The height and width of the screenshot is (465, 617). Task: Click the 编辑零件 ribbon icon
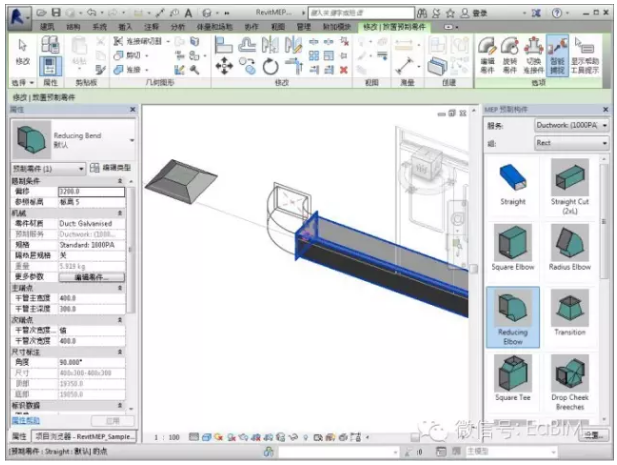(487, 55)
